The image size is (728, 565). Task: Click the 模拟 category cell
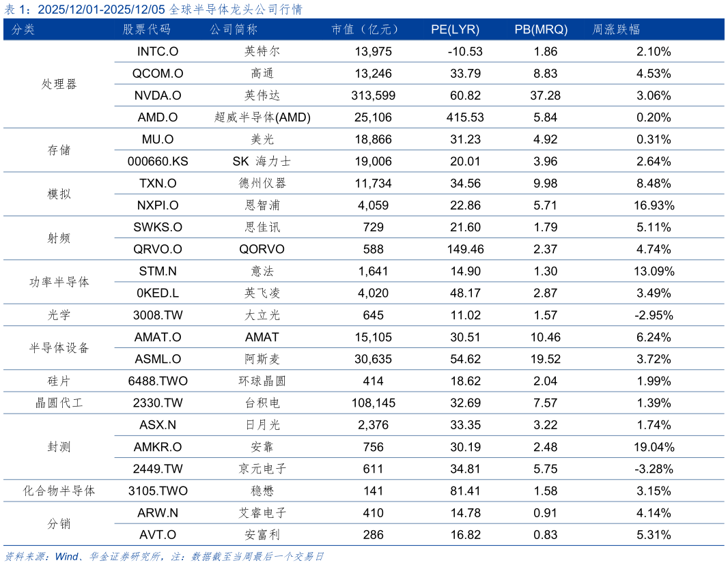59,194
